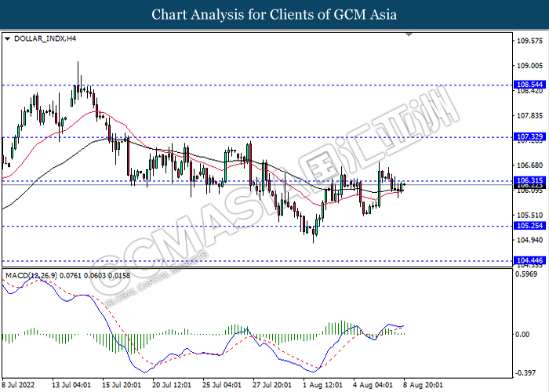Click the 27 Jul 20:01 time axis label
Viewport: 549px width, 392px height.
click(x=272, y=385)
